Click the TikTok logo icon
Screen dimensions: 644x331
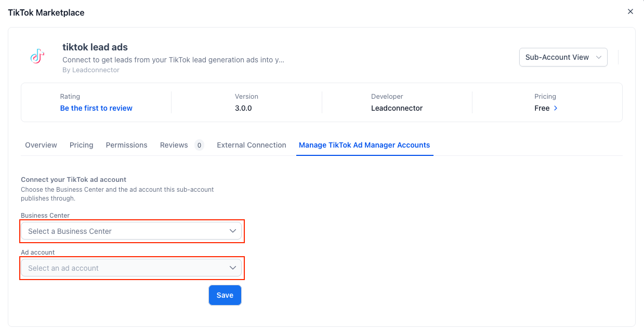click(x=37, y=57)
